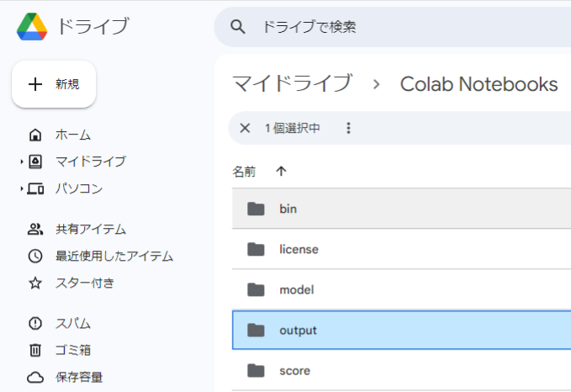Click the trash bin icon
The image size is (571, 392).
pos(35,350)
